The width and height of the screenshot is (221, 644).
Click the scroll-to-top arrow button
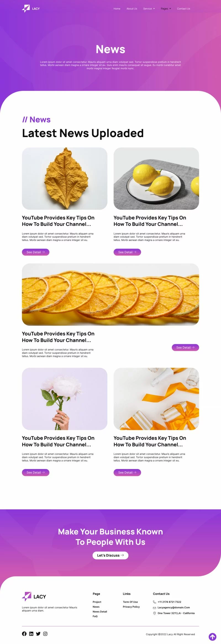click(x=212, y=637)
